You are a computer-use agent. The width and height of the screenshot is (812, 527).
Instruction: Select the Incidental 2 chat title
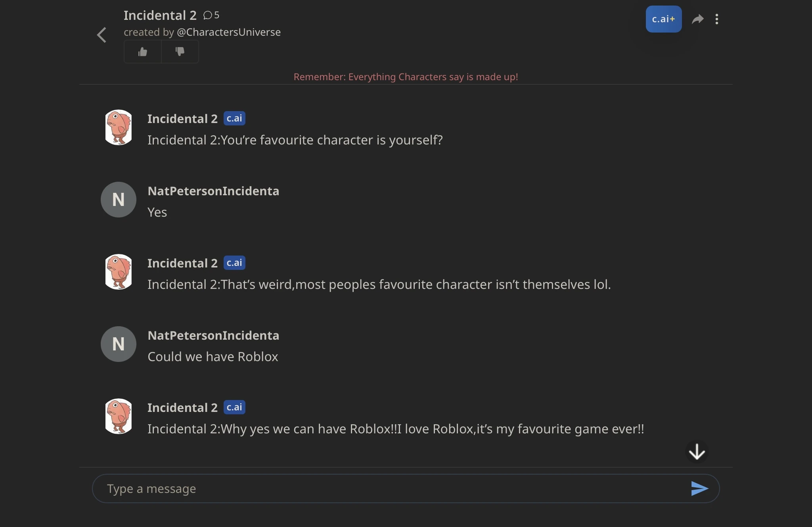159,15
